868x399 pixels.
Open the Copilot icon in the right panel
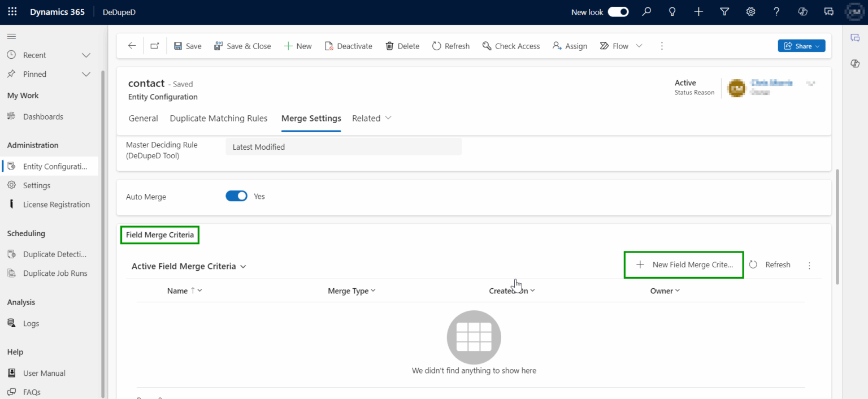tap(855, 63)
